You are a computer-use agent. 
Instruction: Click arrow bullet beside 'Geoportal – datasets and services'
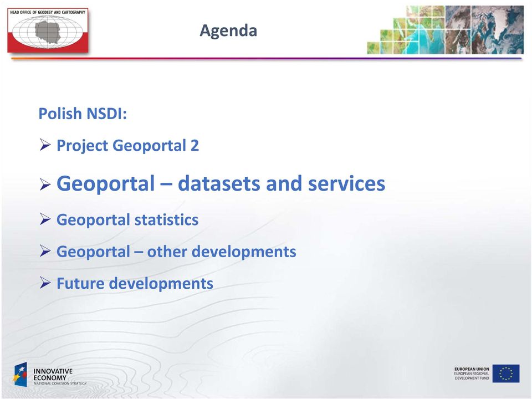(45, 185)
